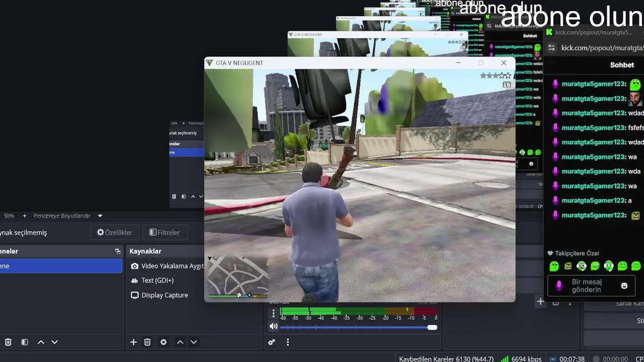Add scene transition with plus icon
Image resolution: width=644 pixels, height=362 pixels.
[540, 302]
